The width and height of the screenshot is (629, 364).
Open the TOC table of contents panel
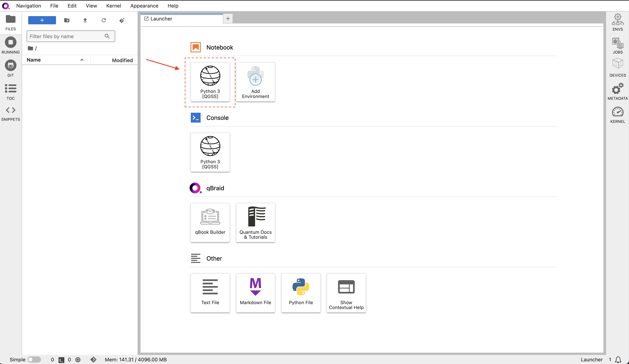coord(11,92)
